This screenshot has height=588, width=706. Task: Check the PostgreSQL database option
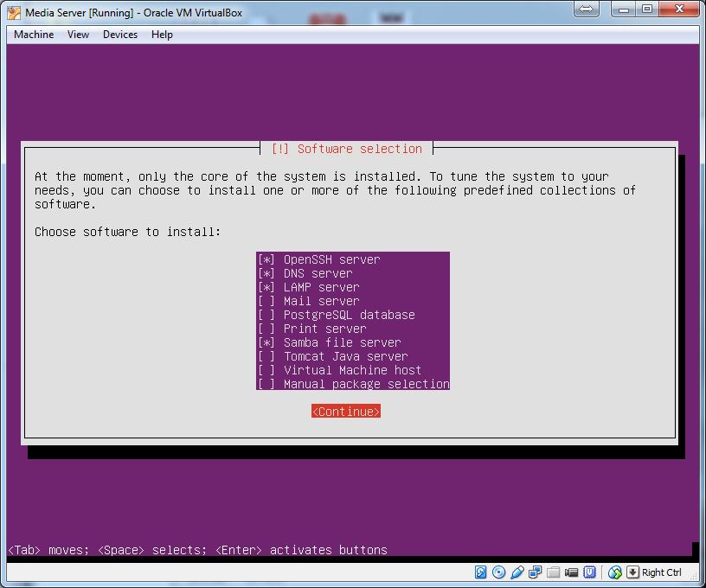(266, 315)
